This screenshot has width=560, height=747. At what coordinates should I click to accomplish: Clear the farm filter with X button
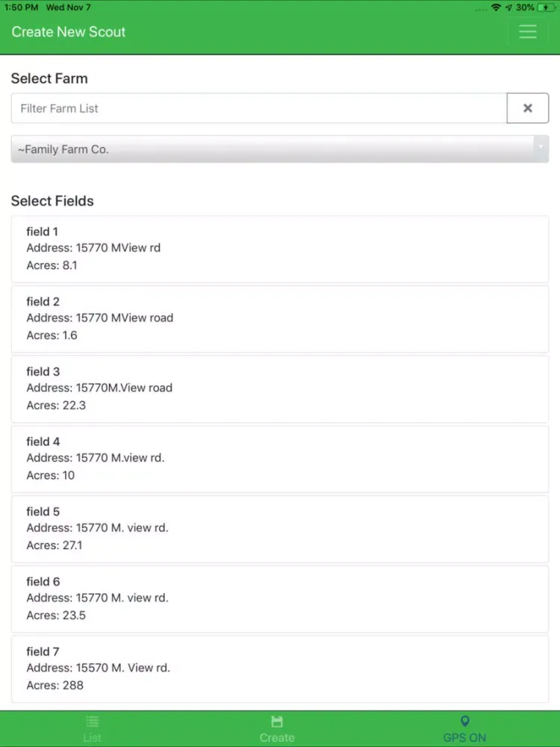[528, 108]
